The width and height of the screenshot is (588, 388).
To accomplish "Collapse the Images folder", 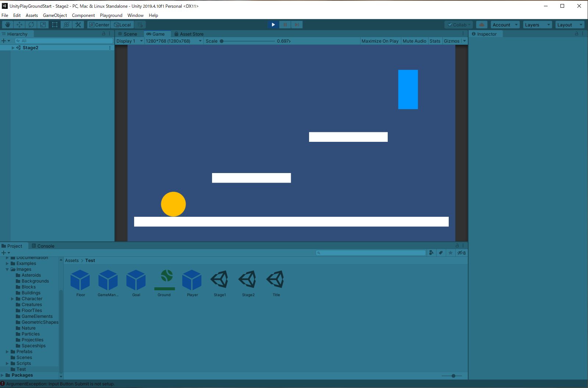I will [7, 269].
